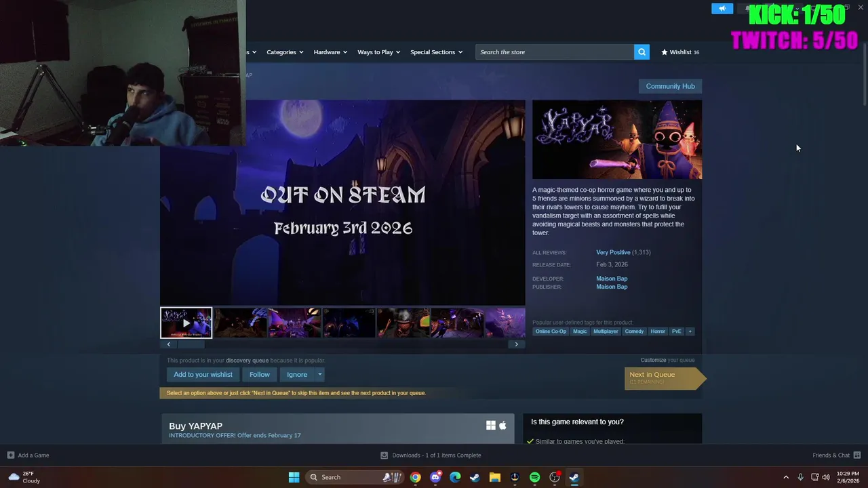868x488 pixels.
Task: Click the first Steam icon beside Edge
Action: pos(475,477)
